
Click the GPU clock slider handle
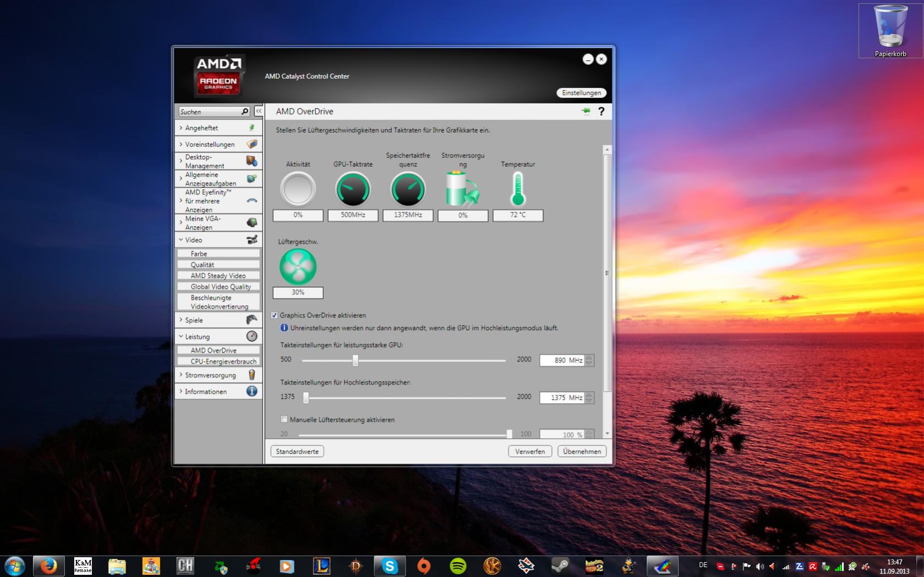click(x=356, y=360)
